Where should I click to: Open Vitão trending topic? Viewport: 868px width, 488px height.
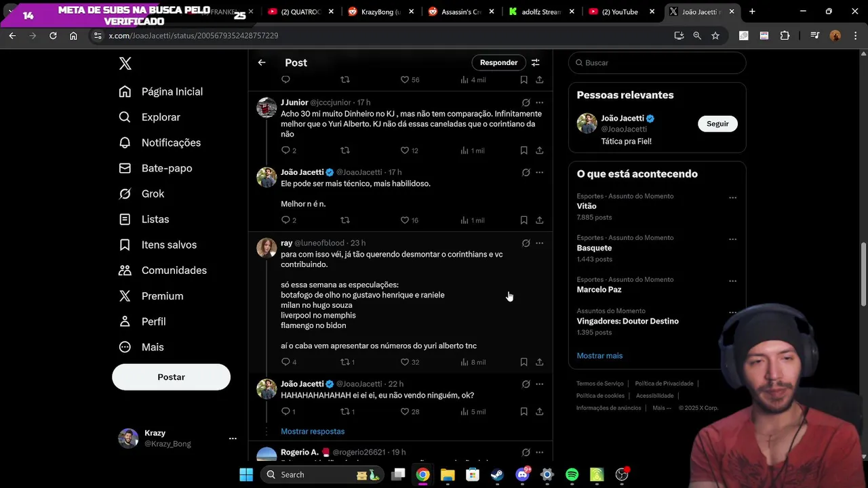coord(587,206)
